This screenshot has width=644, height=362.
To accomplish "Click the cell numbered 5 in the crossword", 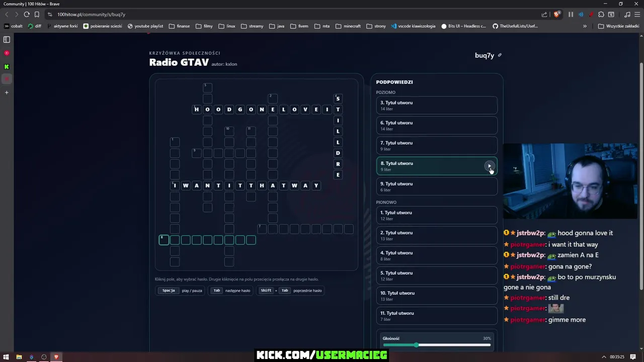I will (x=207, y=87).
